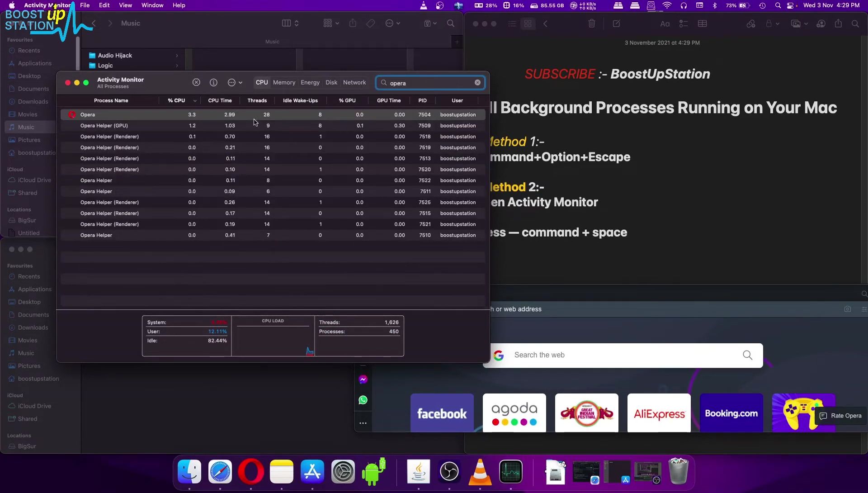Create a new note with compose icon
The width and height of the screenshot is (868, 493).
click(616, 24)
